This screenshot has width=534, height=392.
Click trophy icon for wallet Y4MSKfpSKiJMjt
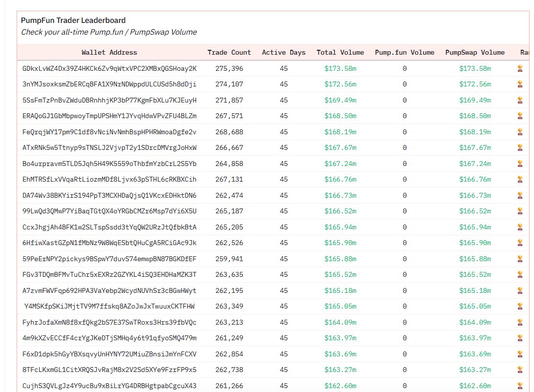520,306
